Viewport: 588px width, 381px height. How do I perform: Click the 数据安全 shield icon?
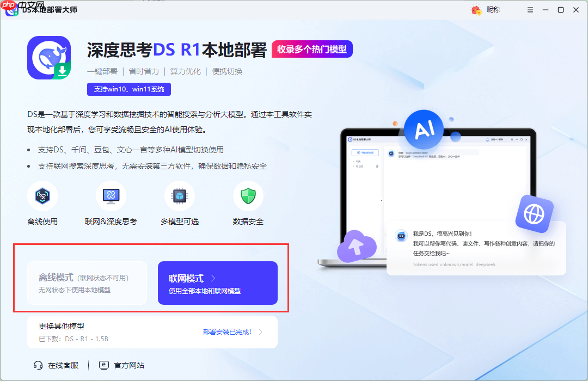pos(248,196)
